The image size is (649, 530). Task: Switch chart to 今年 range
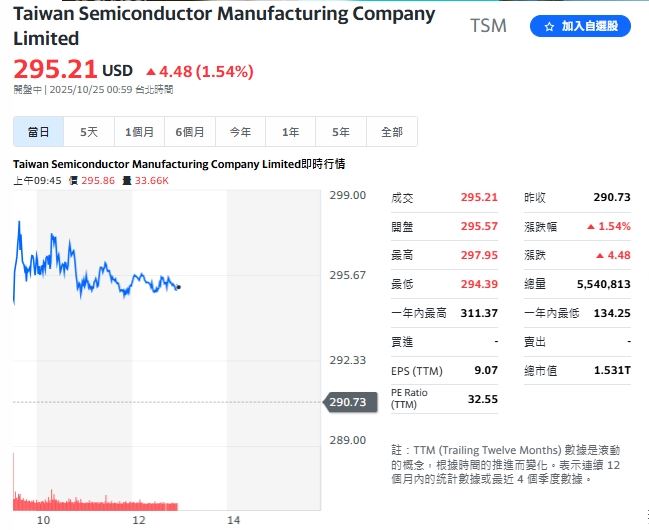pos(240,132)
